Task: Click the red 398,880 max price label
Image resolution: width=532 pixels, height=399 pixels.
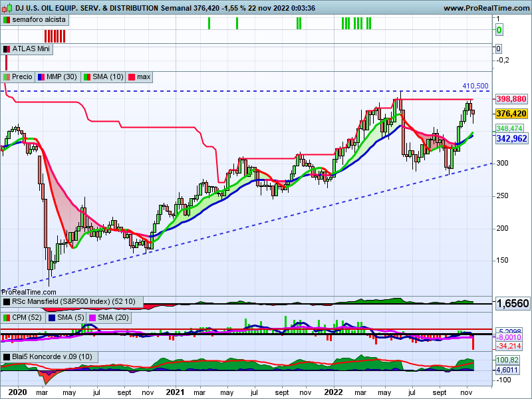Action: [511, 99]
